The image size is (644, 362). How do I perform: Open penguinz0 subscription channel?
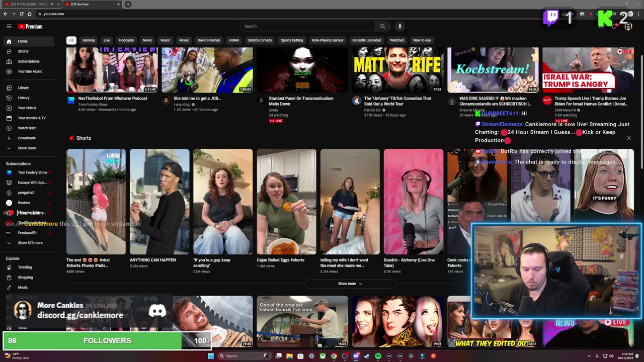[28, 193]
